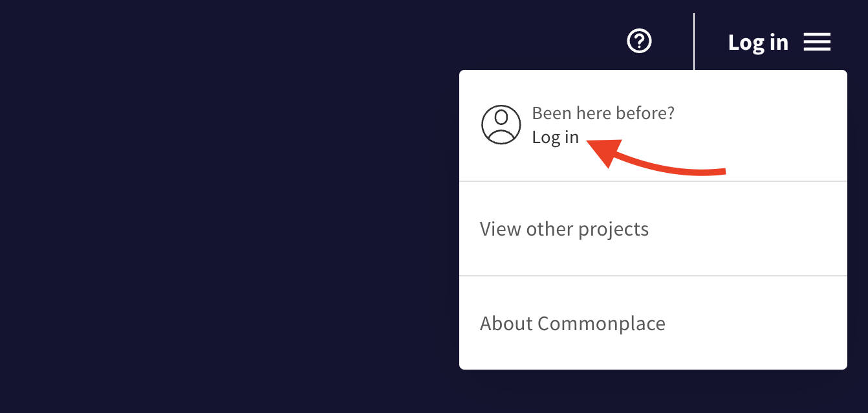Select About Commonplace menu entry
The image size is (868, 413).
point(572,323)
